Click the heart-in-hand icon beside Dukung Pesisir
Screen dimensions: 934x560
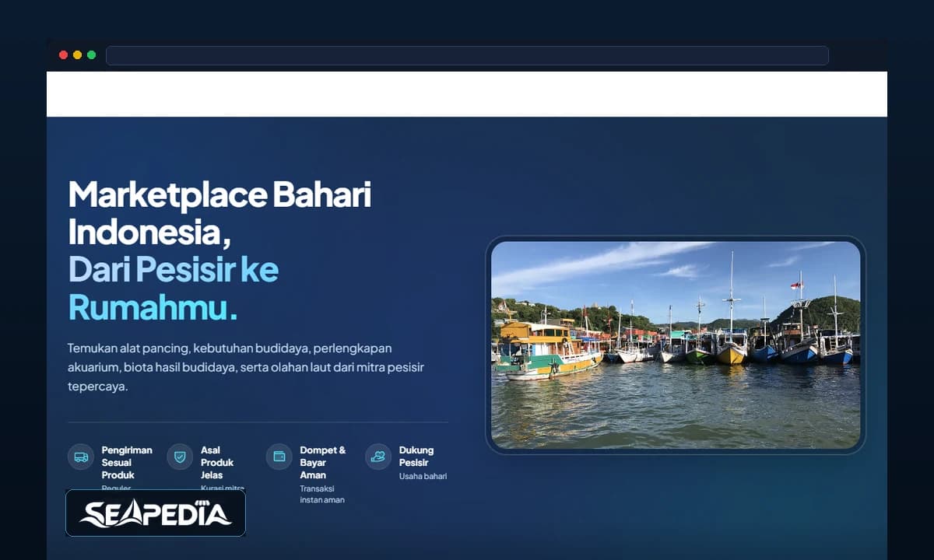pyautogui.click(x=378, y=457)
